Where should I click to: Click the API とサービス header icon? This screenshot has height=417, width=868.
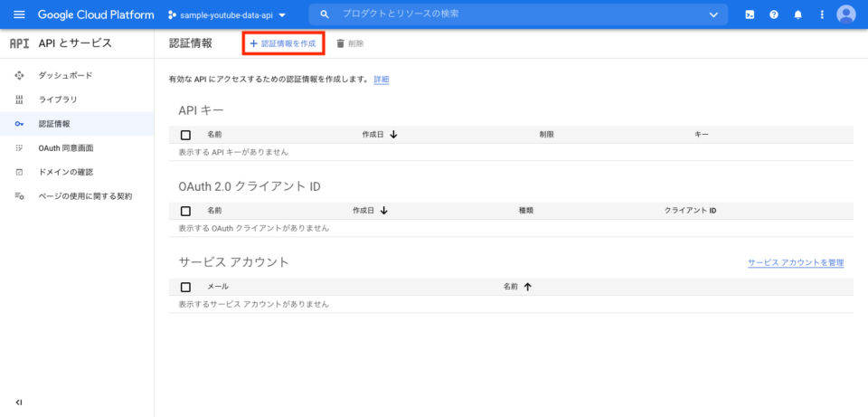[19, 43]
